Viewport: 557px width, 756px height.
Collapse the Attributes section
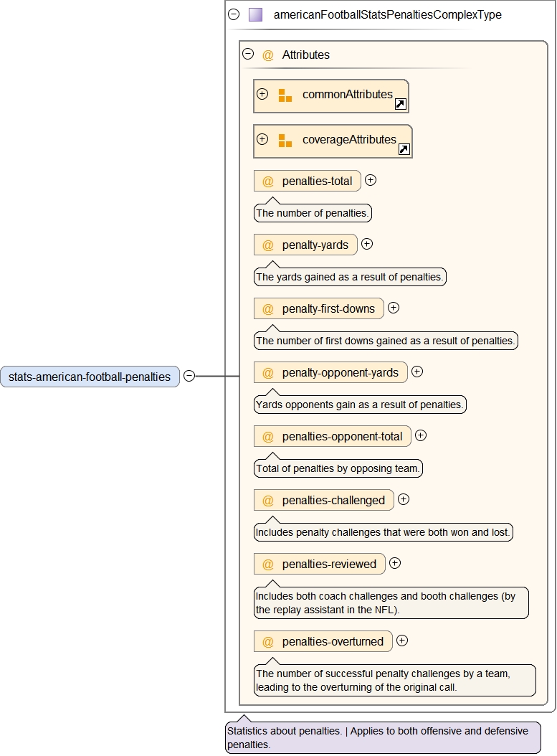pyautogui.click(x=248, y=54)
